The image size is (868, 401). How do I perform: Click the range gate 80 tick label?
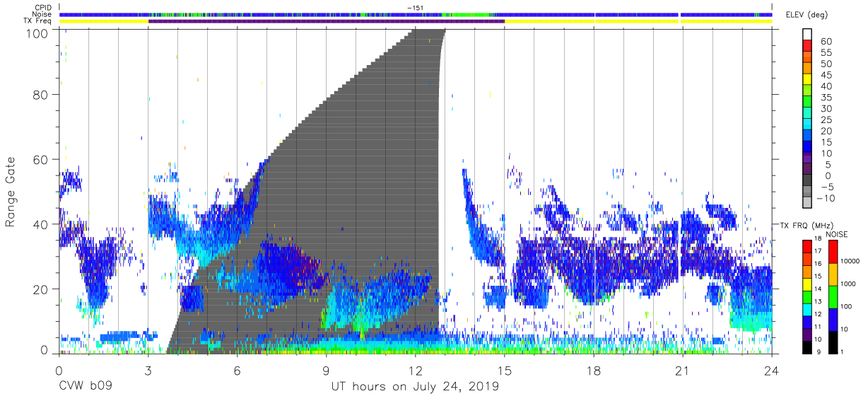(40, 94)
